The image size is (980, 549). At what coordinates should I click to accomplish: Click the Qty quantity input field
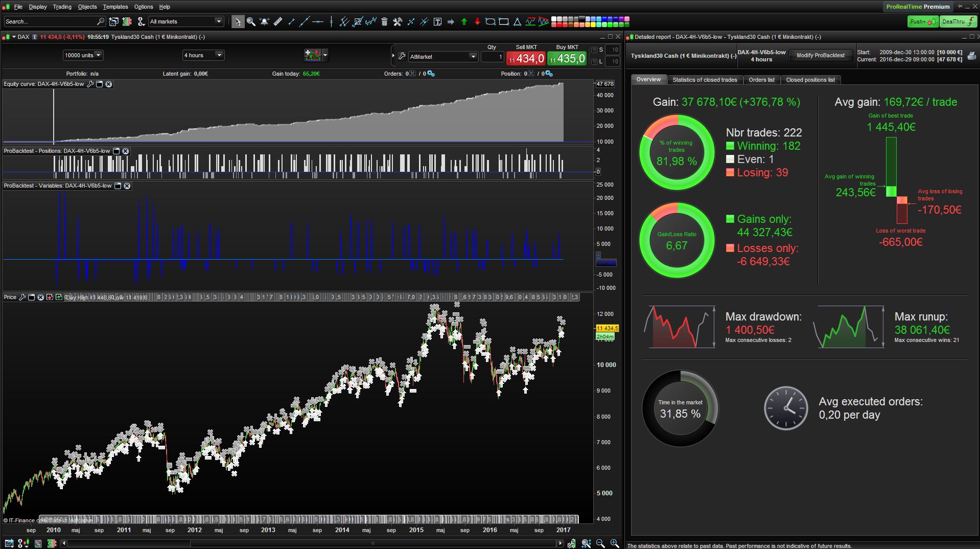[x=493, y=57]
